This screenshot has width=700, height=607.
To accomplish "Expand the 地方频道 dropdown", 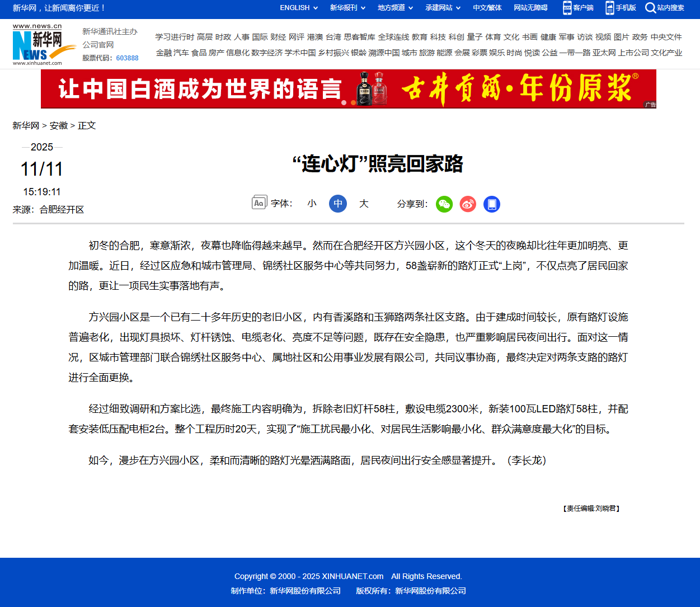I will (x=395, y=8).
